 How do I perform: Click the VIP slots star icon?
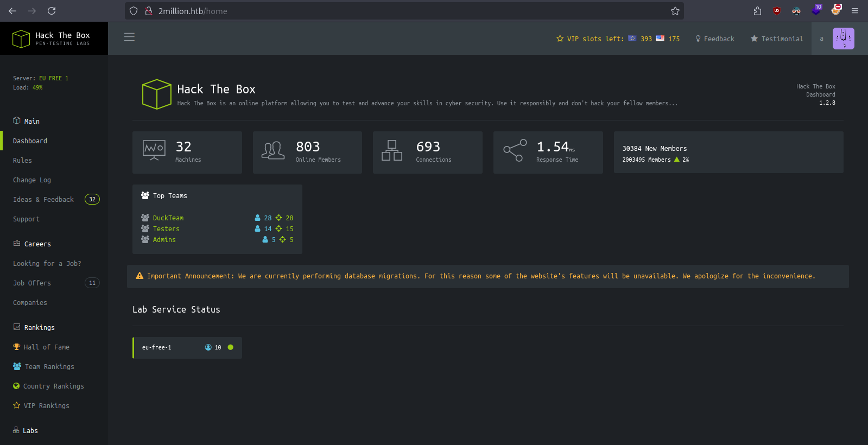(560, 39)
